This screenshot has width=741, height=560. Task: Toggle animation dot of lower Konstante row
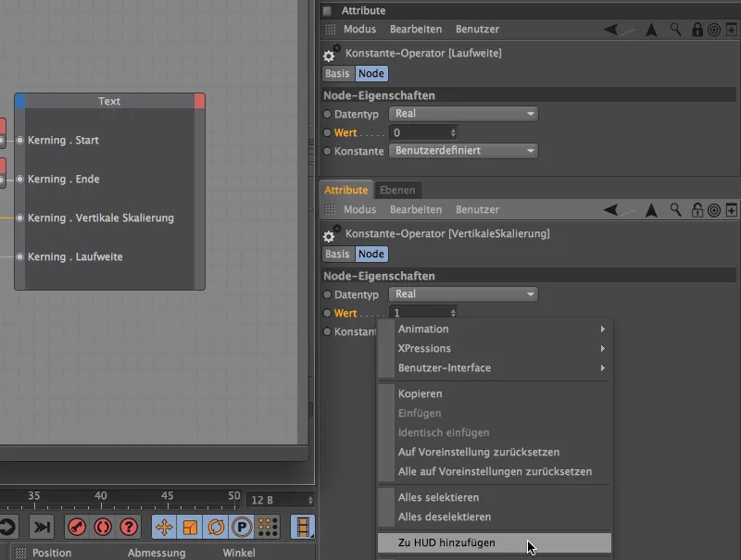pos(327,331)
